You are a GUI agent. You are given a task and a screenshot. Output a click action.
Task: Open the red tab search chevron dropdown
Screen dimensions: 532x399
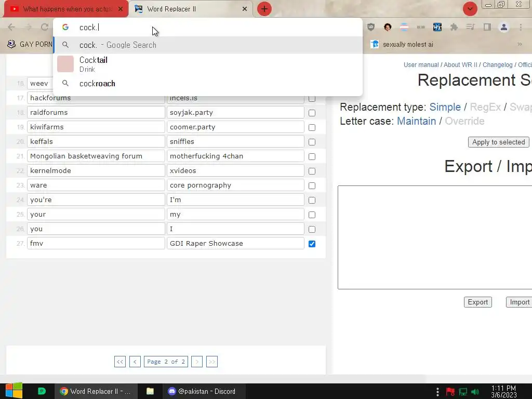point(470,9)
